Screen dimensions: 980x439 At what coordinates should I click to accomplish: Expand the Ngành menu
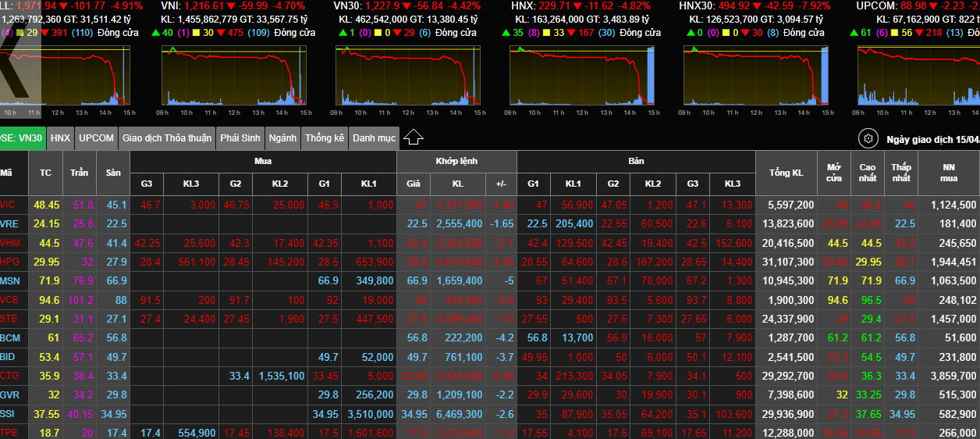coord(282,138)
